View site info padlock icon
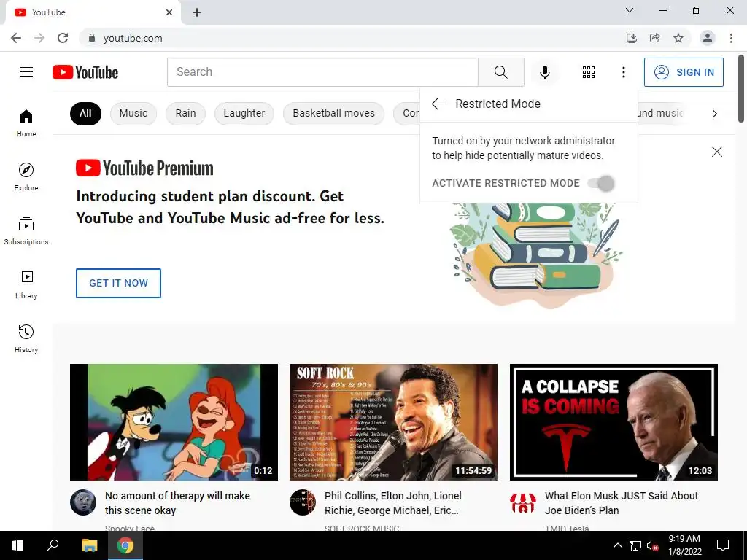The width and height of the screenshot is (747, 560). click(92, 38)
